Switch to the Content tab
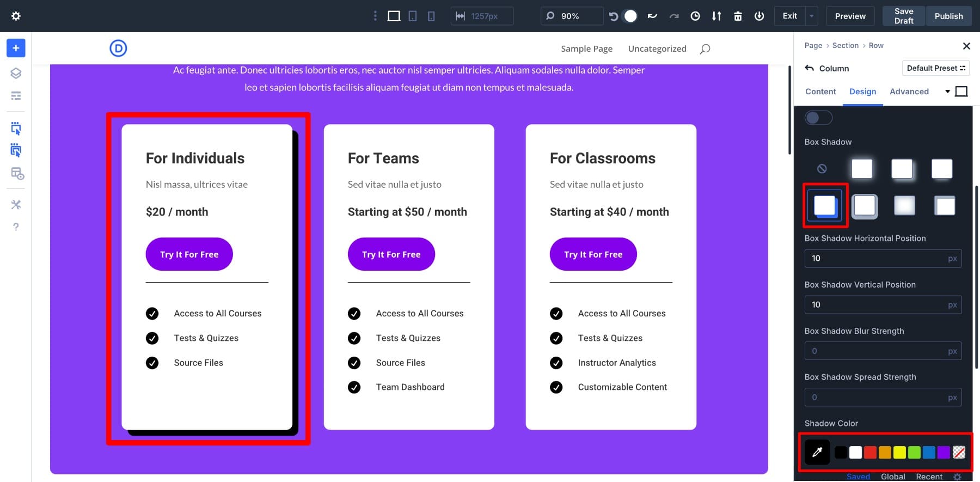This screenshot has width=980, height=482. [820, 91]
